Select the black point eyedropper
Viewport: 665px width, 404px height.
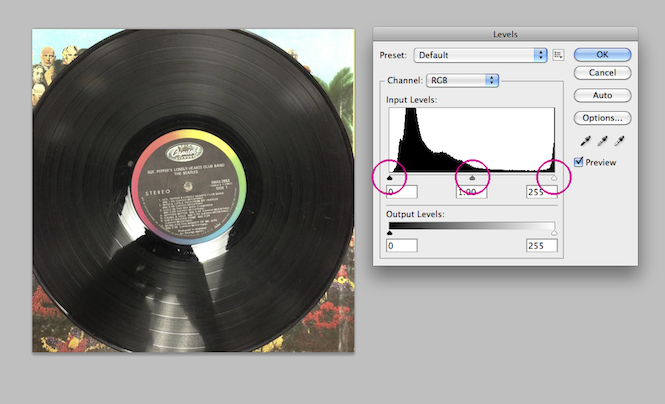click(x=585, y=141)
